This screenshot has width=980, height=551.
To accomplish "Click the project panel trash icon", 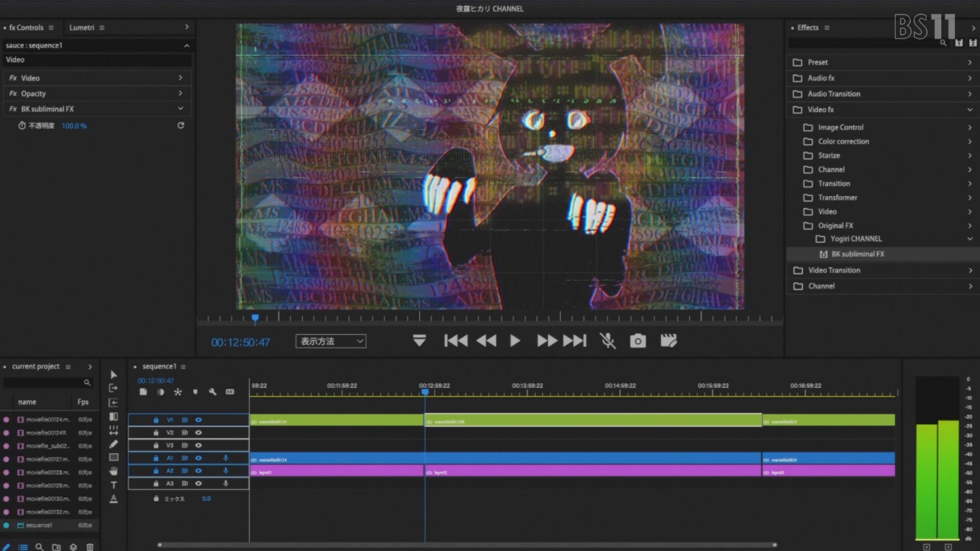I will click(90, 547).
